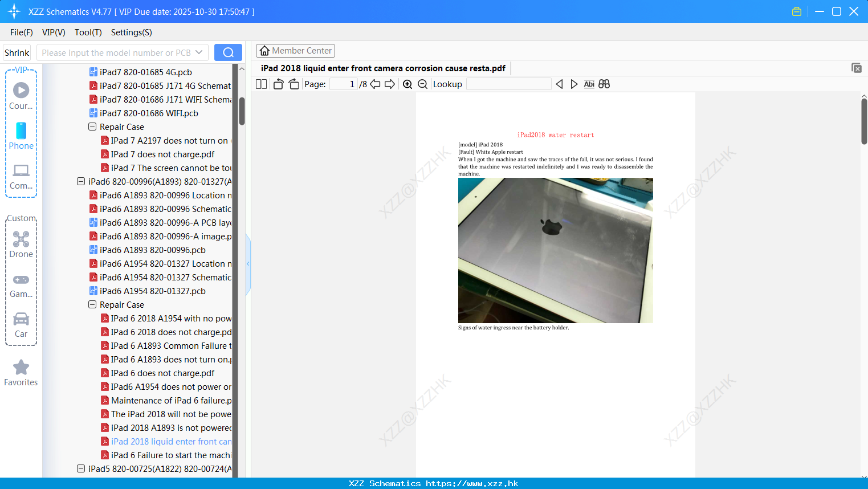Toggle the Abi match-case icon
This screenshot has height=489, width=868.
[589, 84]
